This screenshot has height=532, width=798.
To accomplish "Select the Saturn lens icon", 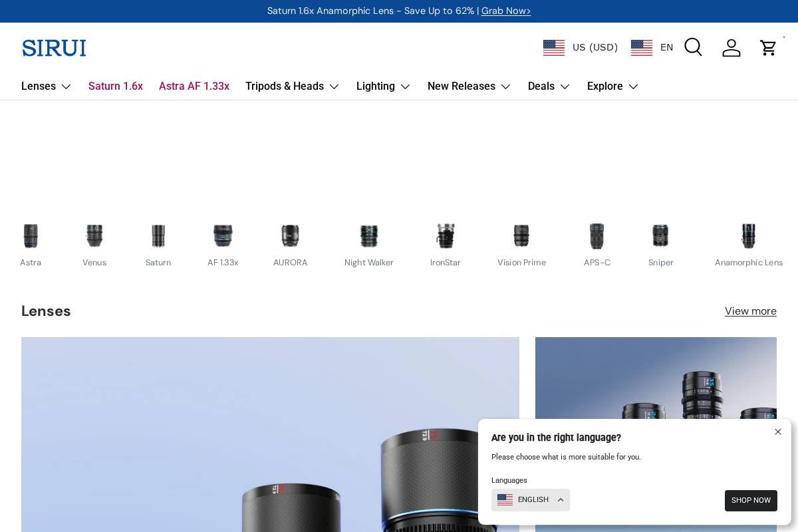I will (x=158, y=236).
